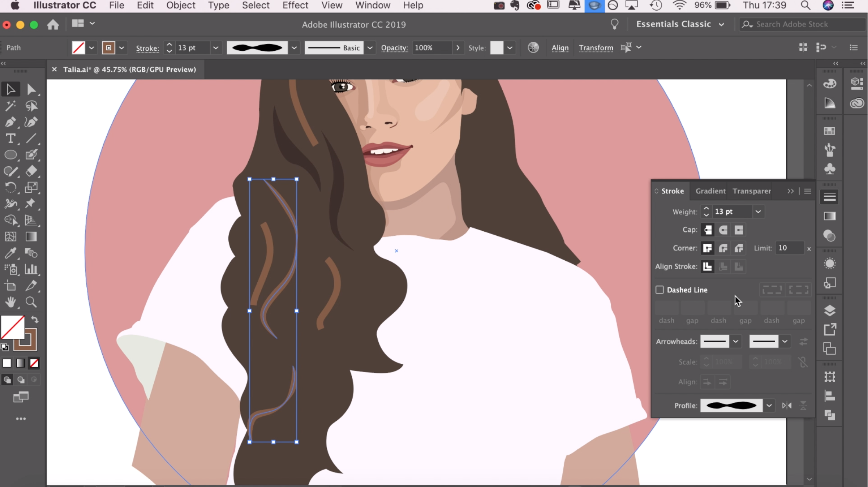Click the Transparency tab in panel
868x487 pixels.
click(752, 191)
